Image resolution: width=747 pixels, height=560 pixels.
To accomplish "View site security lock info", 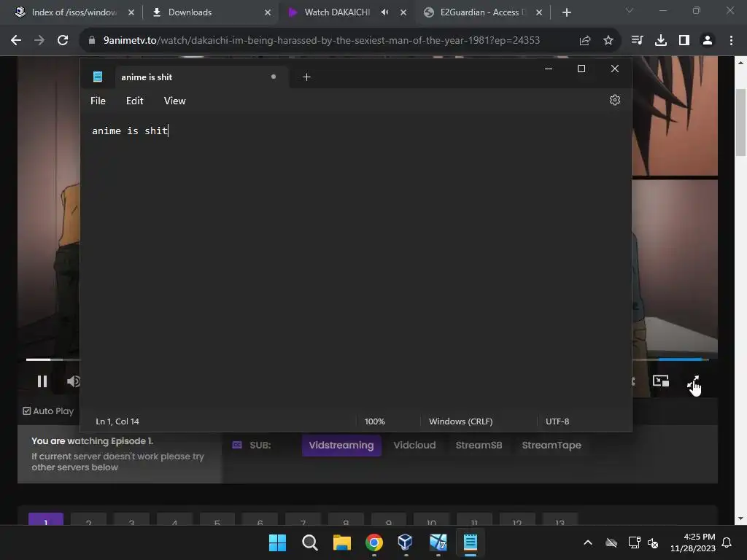I will click(92, 41).
